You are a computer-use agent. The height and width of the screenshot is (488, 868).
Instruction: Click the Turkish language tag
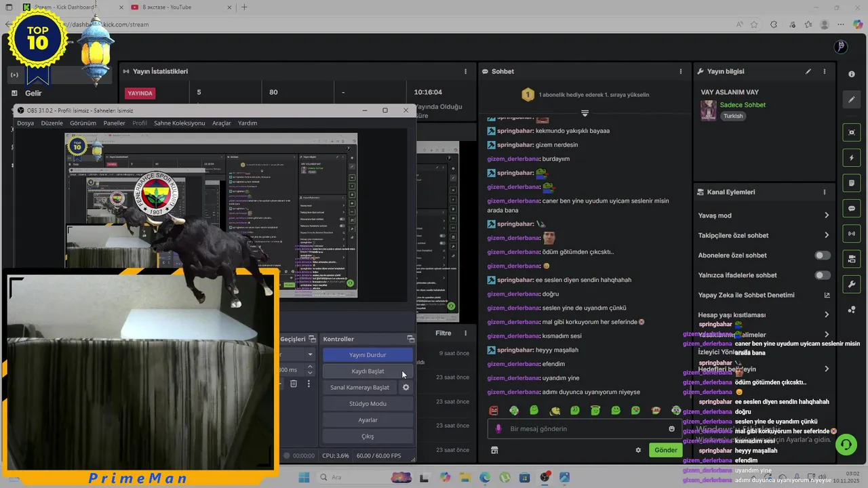click(x=733, y=116)
